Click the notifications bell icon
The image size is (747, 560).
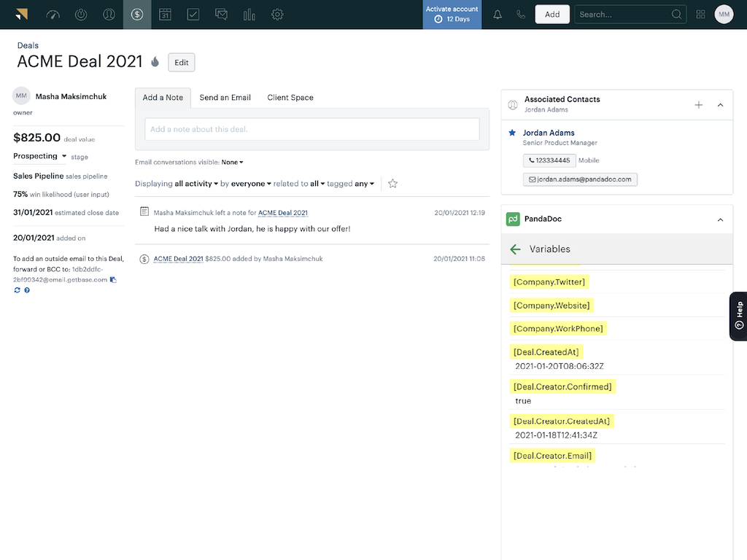(498, 15)
